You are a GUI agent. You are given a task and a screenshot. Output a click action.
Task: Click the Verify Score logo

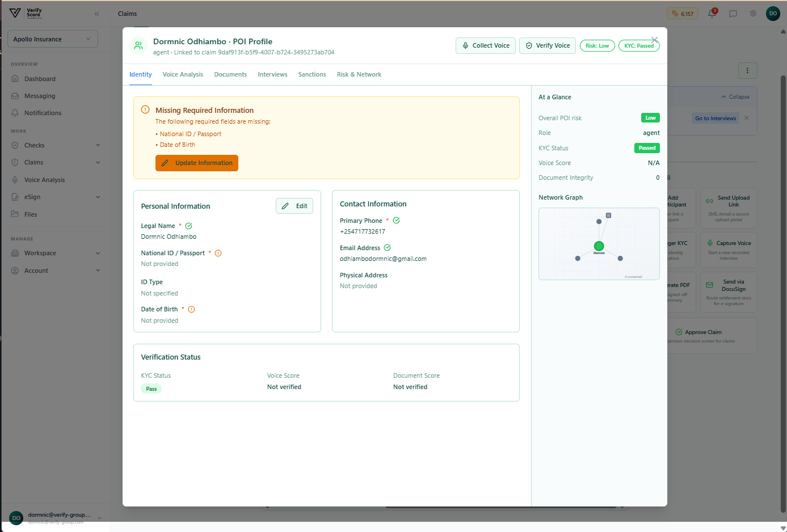26,13
